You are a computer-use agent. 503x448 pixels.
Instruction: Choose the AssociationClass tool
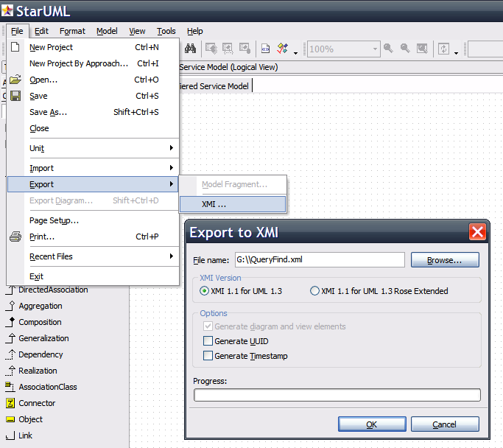coord(47,387)
